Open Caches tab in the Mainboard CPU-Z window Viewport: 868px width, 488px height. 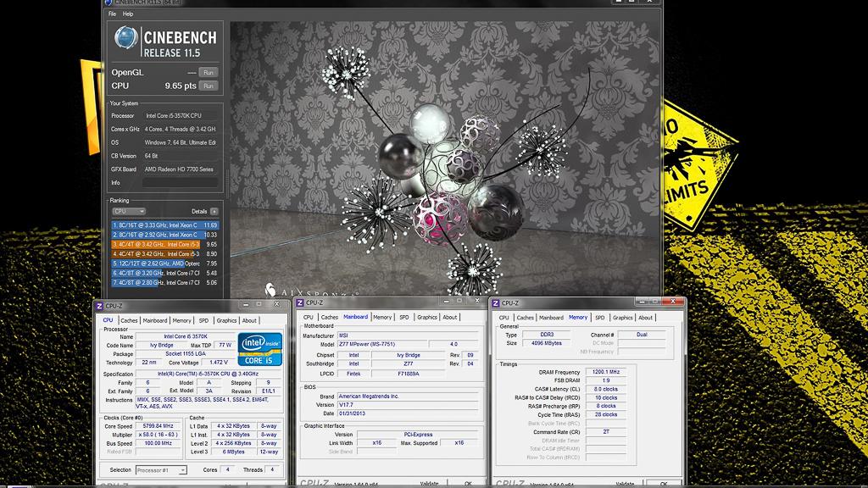330,317
